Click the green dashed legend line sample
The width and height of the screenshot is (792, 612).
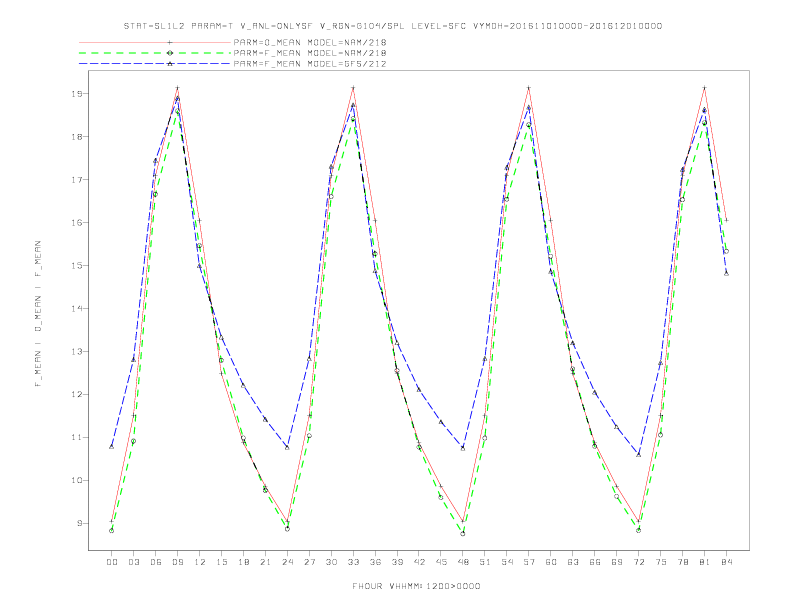pyautogui.click(x=155, y=53)
